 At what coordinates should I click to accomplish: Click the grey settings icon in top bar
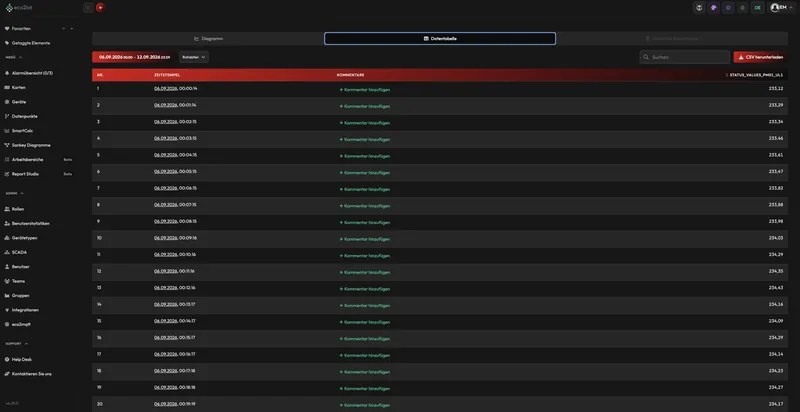click(742, 8)
